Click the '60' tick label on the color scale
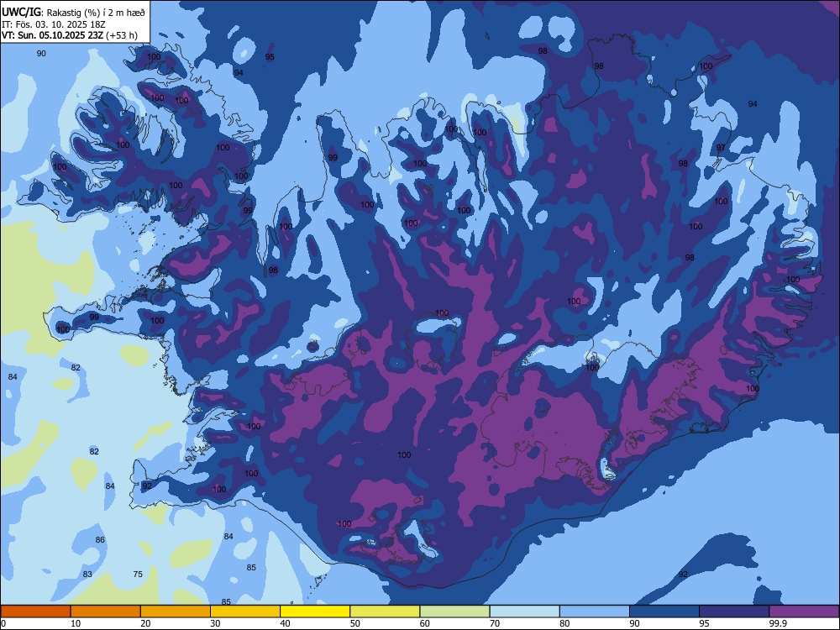The width and height of the screenshot is (840, 630). point(425,623)
